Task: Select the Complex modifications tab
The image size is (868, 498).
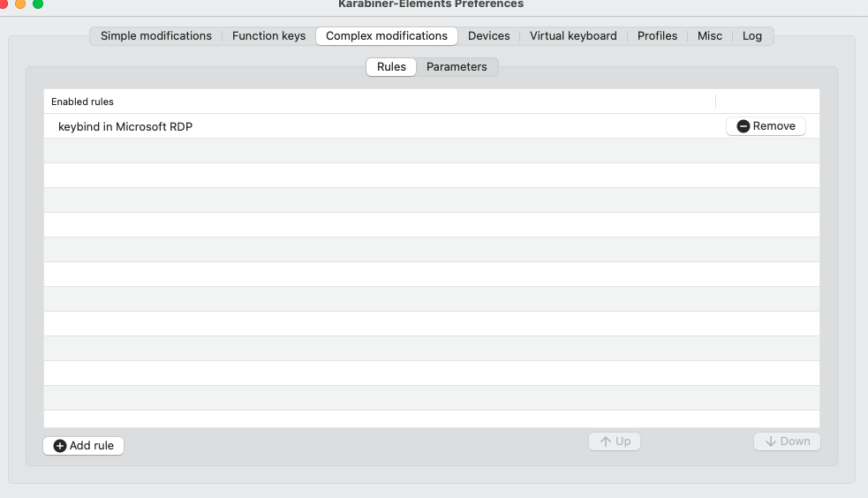Action: [387, 36]
